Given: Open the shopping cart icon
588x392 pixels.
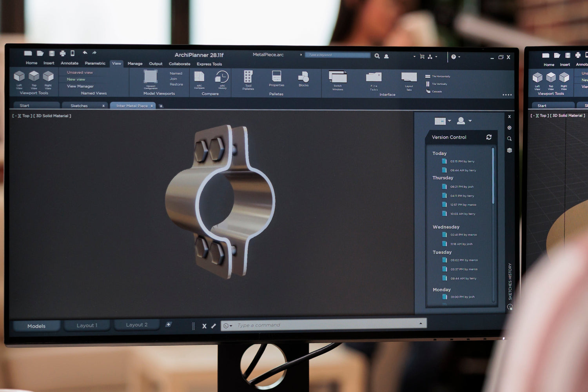Looking at the screenshot, I should click(422, 56).
